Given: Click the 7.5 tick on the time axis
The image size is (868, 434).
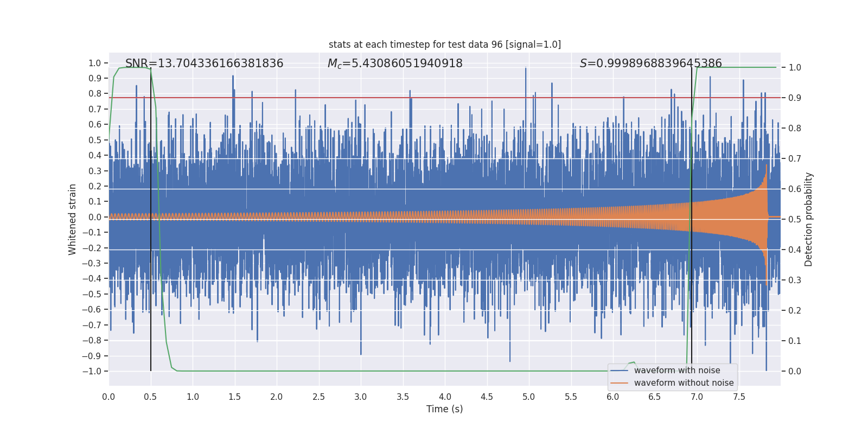Looking at the screenshot, I should pos(739,397).
